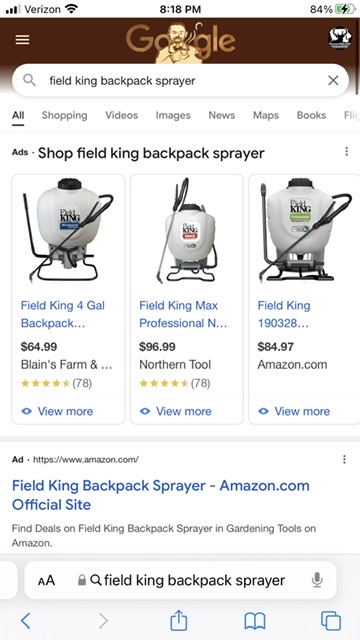Open the Google hamburger menu
The height and width of the screenshot is (640, 360).
(x=22, y=40)
